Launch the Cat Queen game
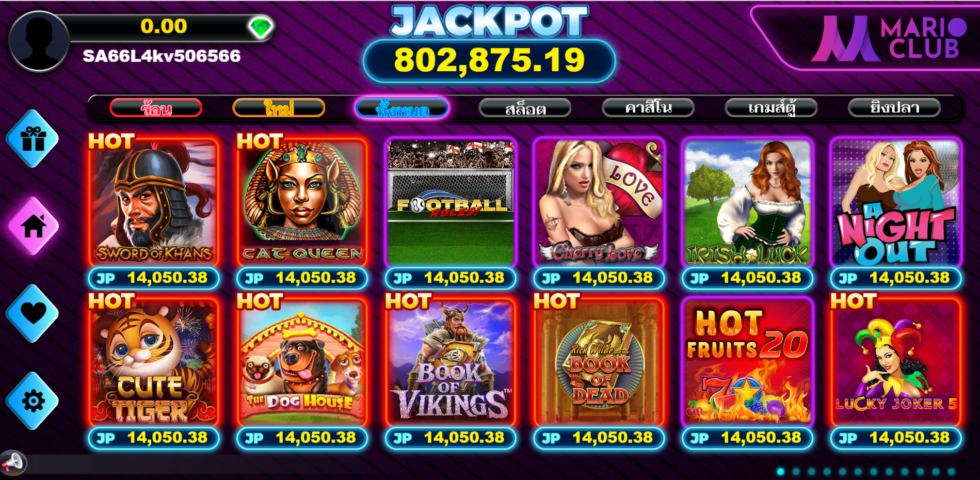Screen dimensions: 980x480 pos(302,202)
